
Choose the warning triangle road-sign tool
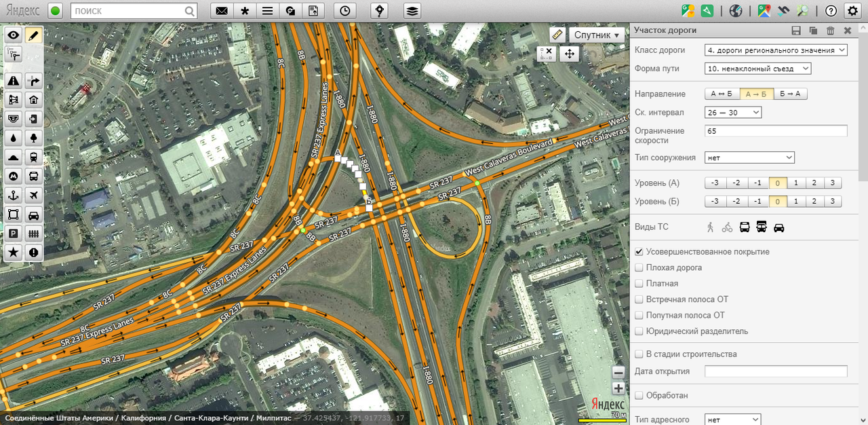pos(13,81)
